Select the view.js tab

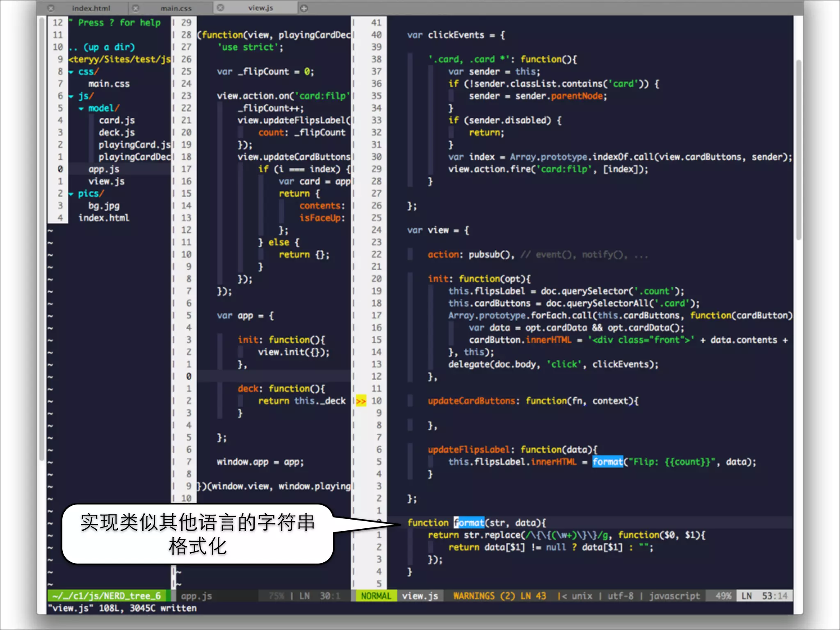click(260, 8)
